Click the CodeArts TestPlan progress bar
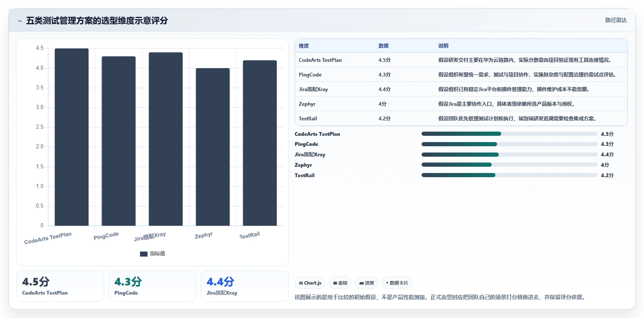This screenshot has width=644, height=318. tap(510, 134)
